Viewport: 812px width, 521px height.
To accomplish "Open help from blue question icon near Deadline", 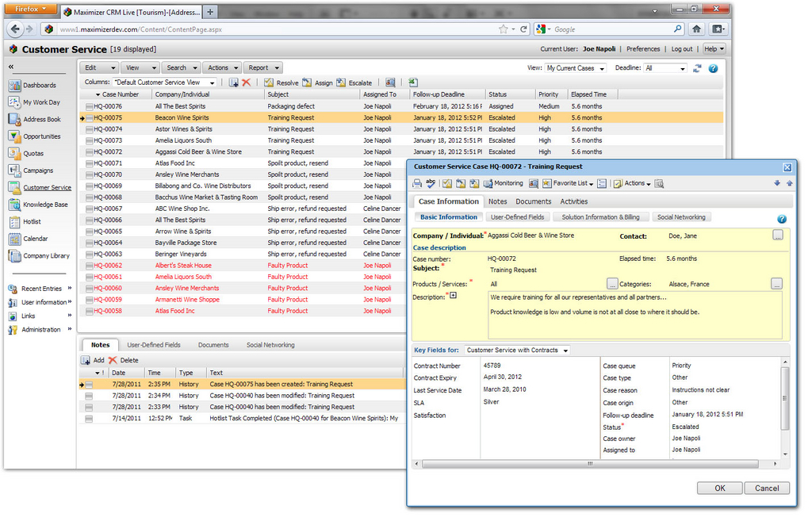I will coord(713,68).
